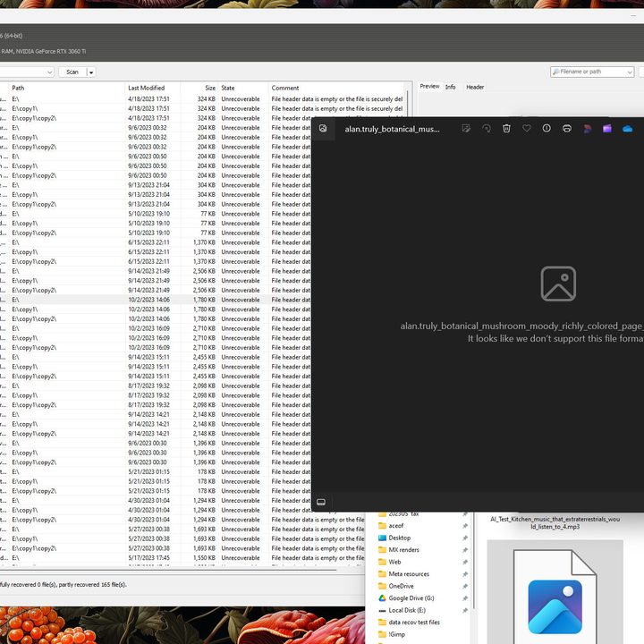Viewport: 644px width, 644px height.
Task: Click the pin icon beside Meta resources
Action: pos(465,574)
